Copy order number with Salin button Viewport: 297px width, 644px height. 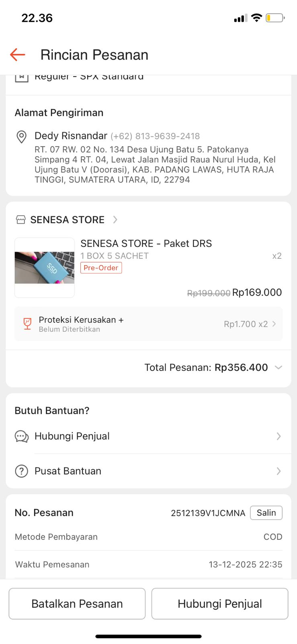point(266,513)
